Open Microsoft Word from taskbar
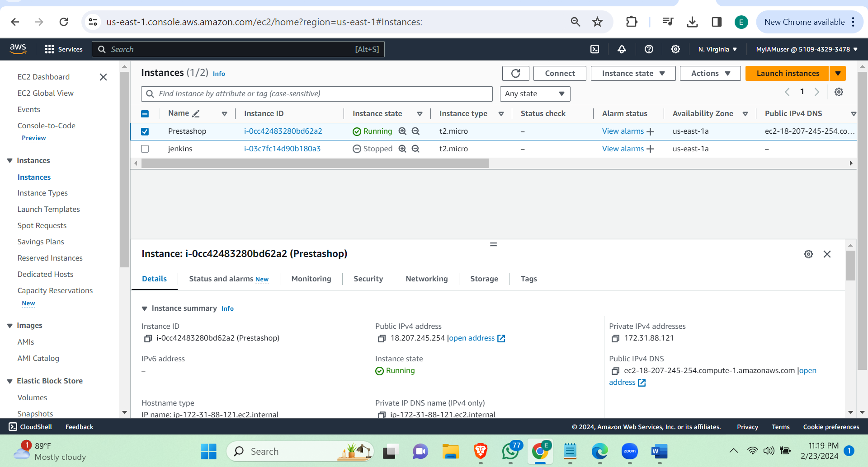 (660, 451)
